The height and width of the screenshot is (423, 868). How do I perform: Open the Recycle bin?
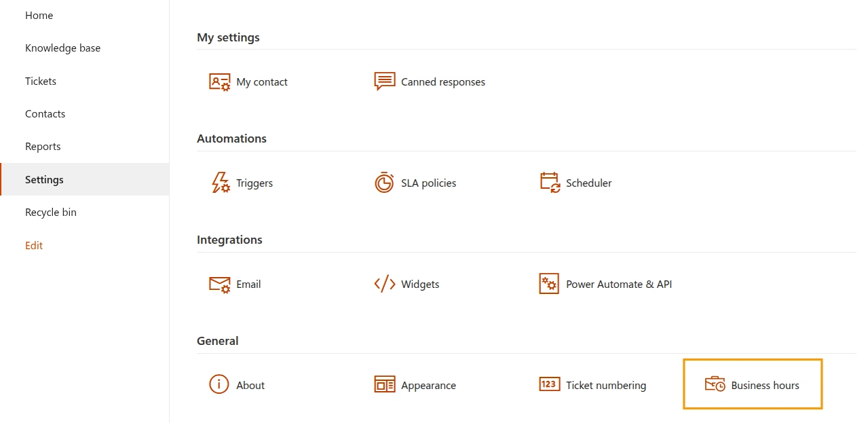coord(51,213)
